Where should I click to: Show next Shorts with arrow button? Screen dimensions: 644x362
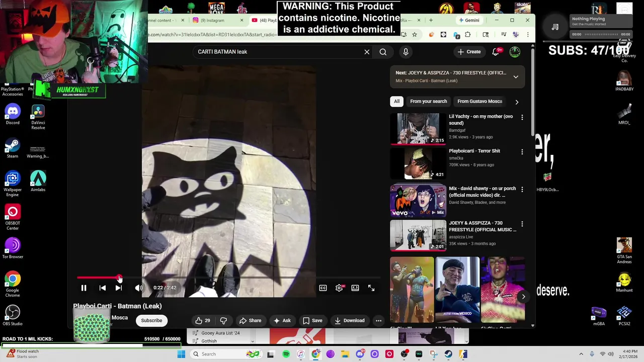tap(523, 297)
